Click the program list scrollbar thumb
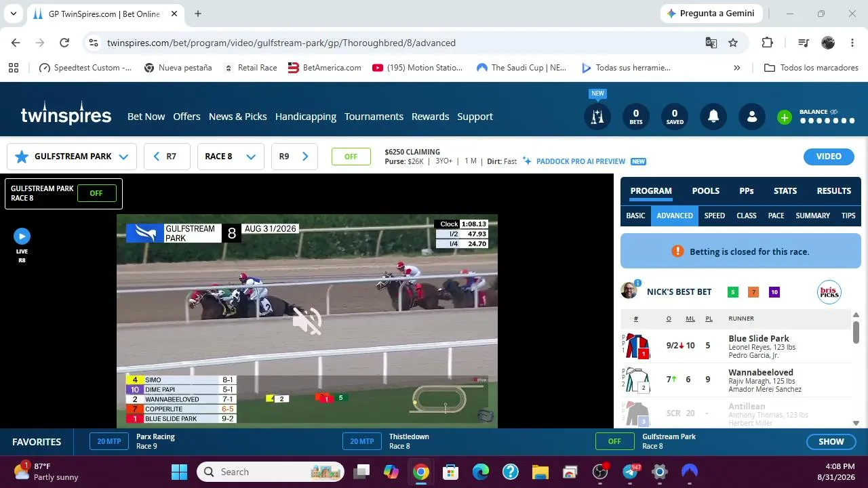The image size is (868, 488). pos(856,332)
